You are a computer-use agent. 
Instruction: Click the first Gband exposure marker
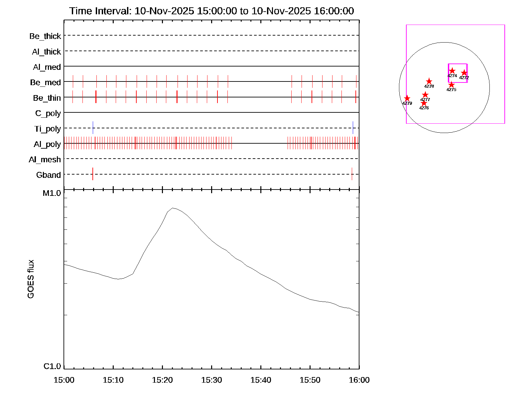point(93,174)
